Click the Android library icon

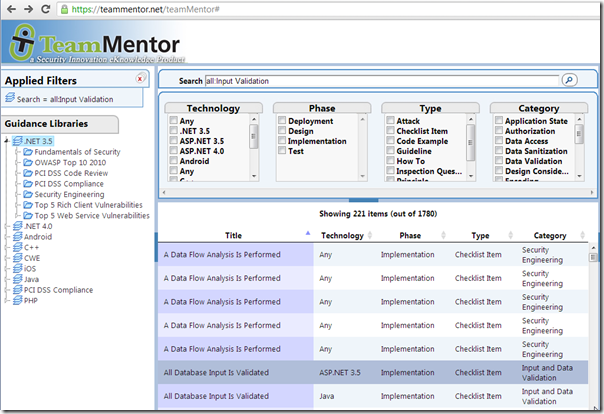[x=18, y=236]
